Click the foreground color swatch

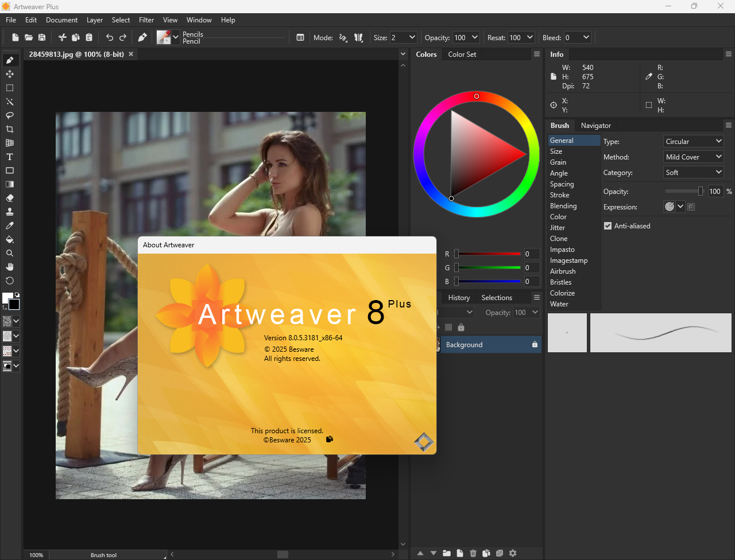pyautogui.click(x=7, y=298)
